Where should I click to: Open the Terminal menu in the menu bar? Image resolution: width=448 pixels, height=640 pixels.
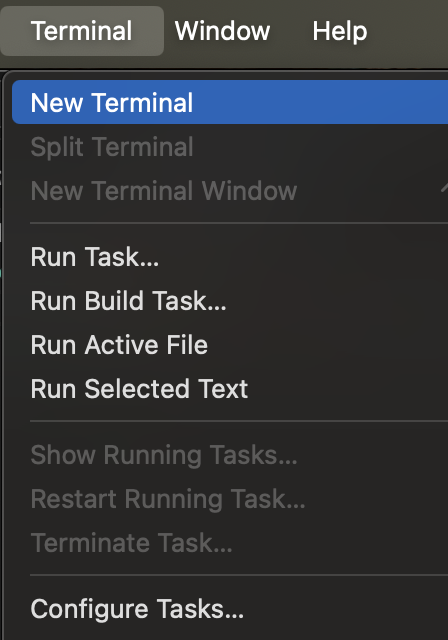[82, 31]
